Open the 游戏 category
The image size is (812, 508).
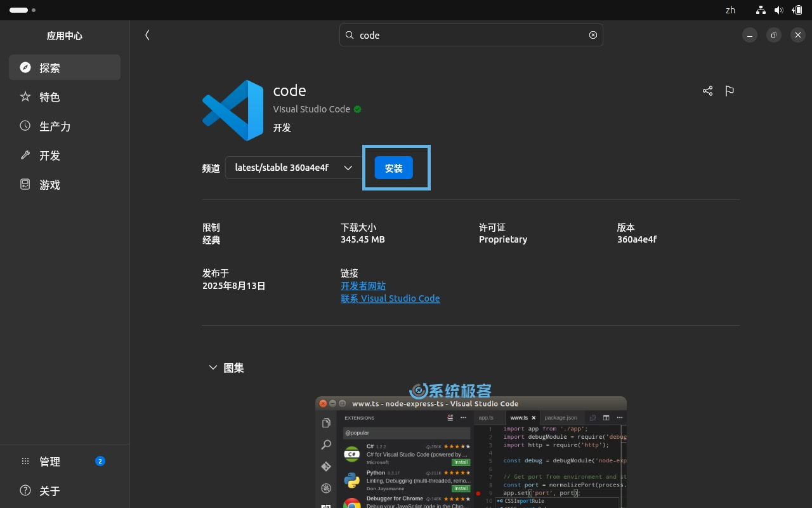click(x=65, y=184)
